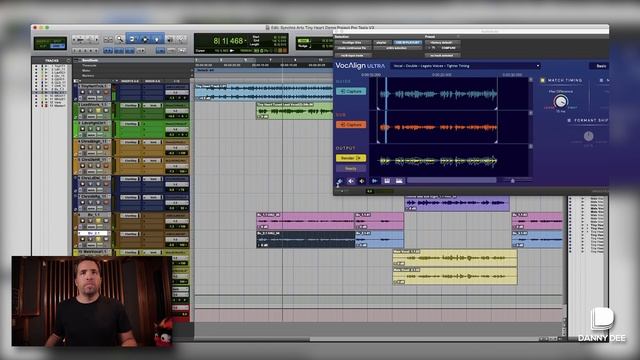The image size is (640, 360).
Task: Select the Timecode ruler label
Action: [89, 65]
